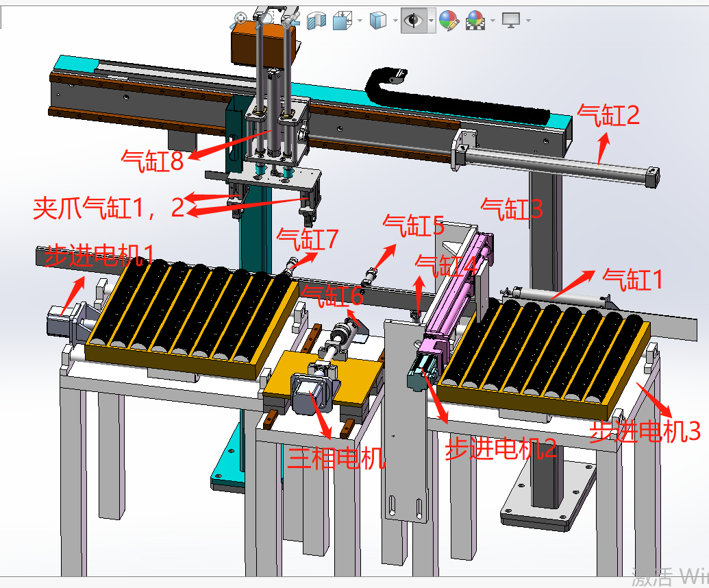Expand the Display Style dropdown arrow
This screenshot has height=588, width=709.
[x=395, y=21]
